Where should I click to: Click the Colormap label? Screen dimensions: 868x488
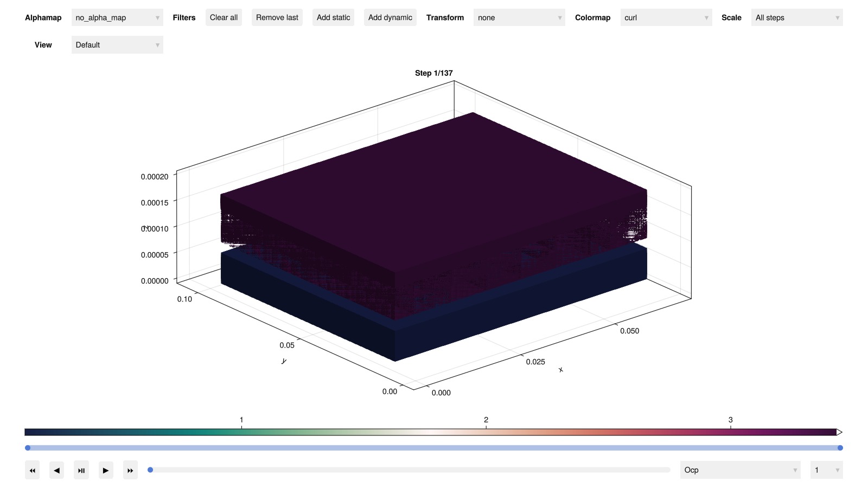[592, 17]
